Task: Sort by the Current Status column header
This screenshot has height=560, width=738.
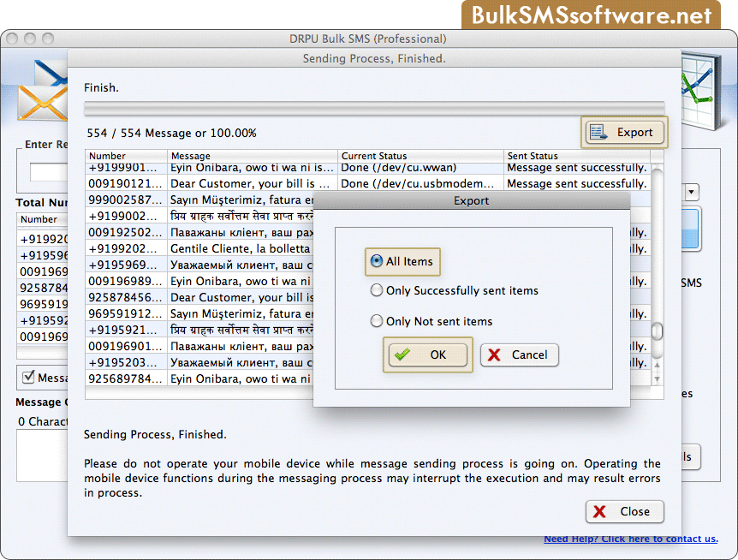Action: (420, 156)
